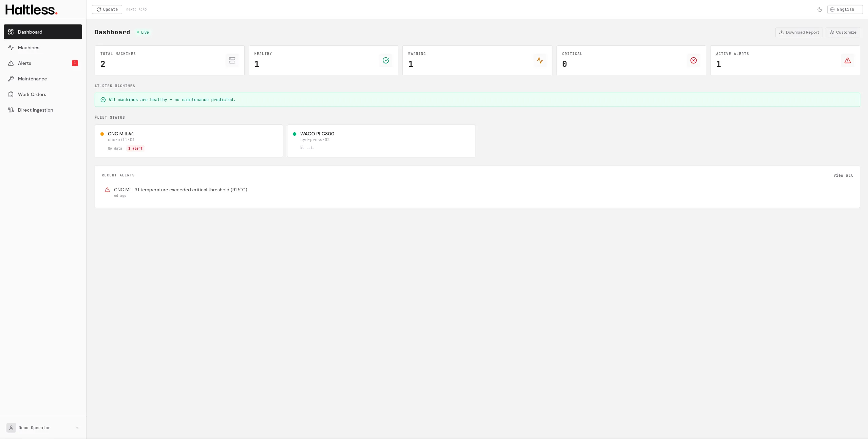Click the download icon on Download Report

[x=782, y=32]
